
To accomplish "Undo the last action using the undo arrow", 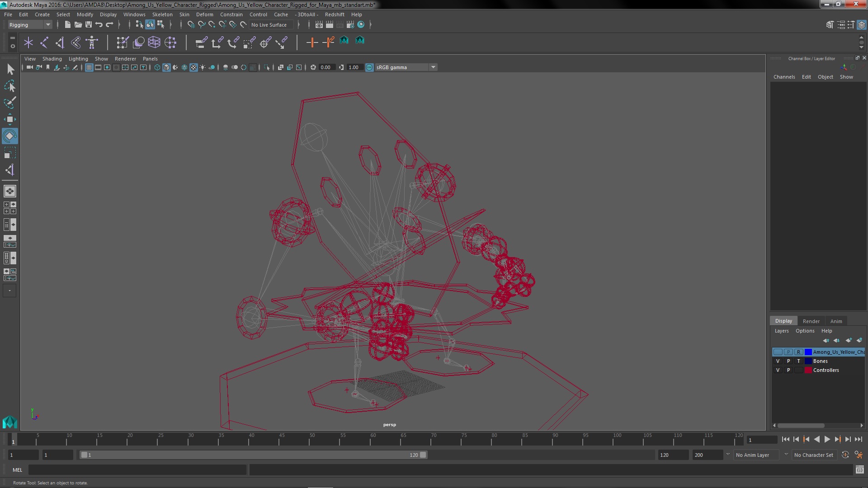I will [x=99, y=24].
